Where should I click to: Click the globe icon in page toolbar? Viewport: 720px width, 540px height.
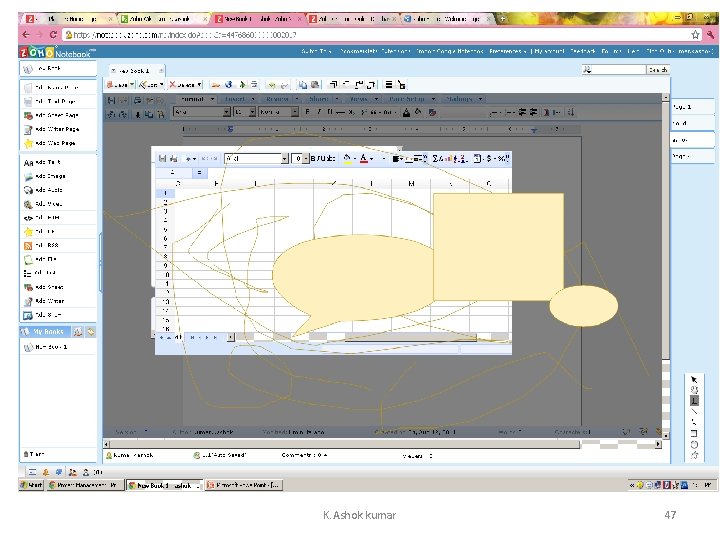(x=228, y=84)
